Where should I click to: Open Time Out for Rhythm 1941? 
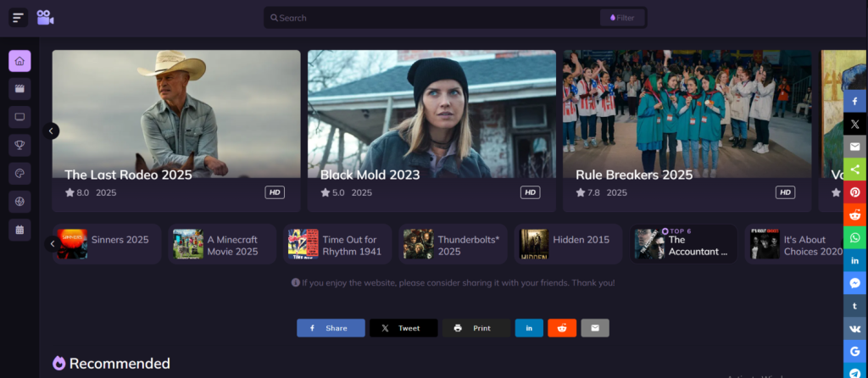coord(337,244)
